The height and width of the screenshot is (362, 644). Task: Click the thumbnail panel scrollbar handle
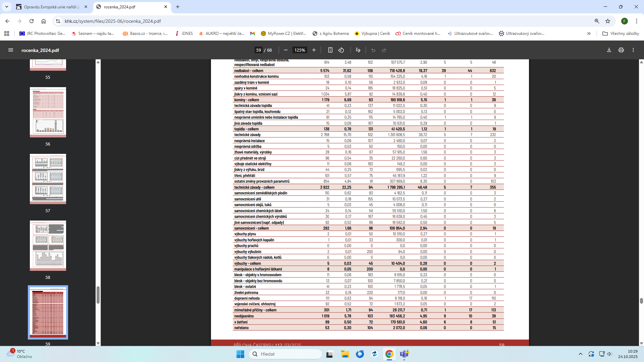(x=98, y=295)
